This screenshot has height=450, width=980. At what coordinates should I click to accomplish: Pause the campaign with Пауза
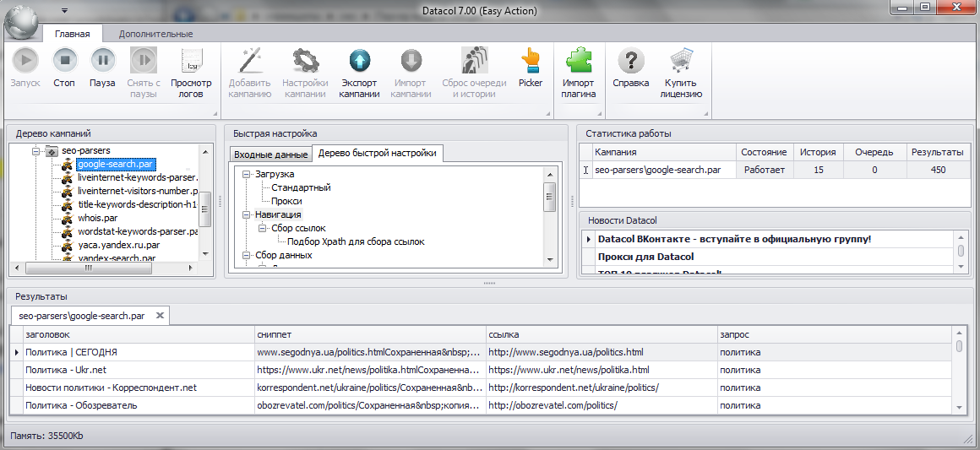(103, 61)
